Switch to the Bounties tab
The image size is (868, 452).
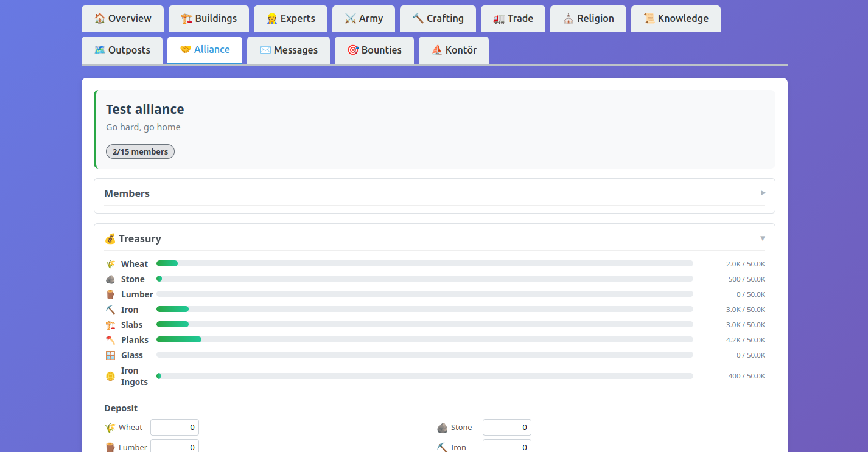point(374,50)
